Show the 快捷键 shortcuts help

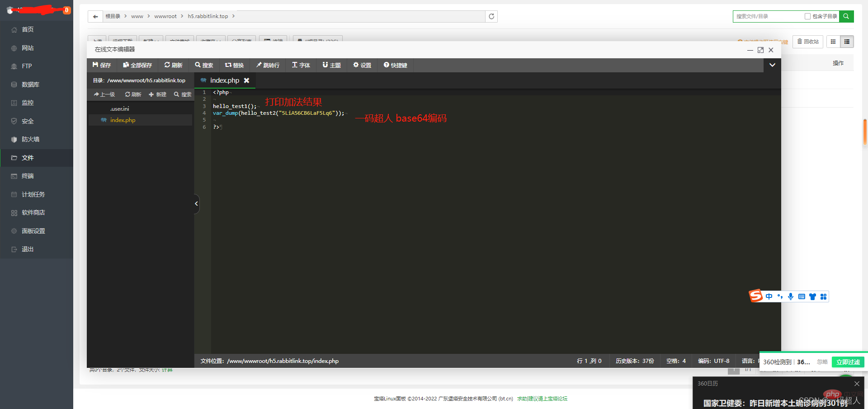396,65
